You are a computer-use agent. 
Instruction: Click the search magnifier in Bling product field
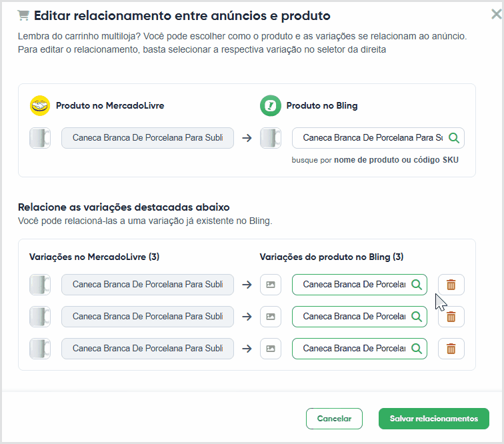pyautogui.click(x=454, y=138)
